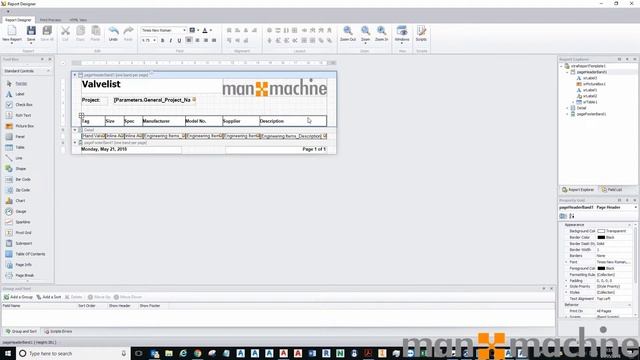This screenshot has height=360, width=640.
Task: Click the taskbar search box
Action: (73, 353)
